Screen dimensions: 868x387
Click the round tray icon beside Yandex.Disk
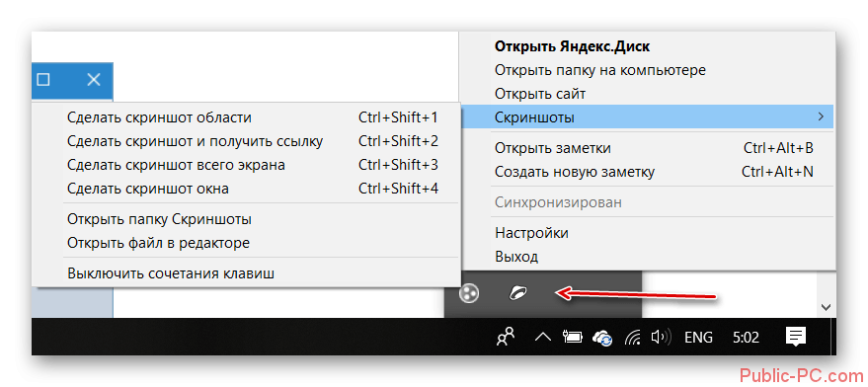pyautogui.click(x=469, y=293)
